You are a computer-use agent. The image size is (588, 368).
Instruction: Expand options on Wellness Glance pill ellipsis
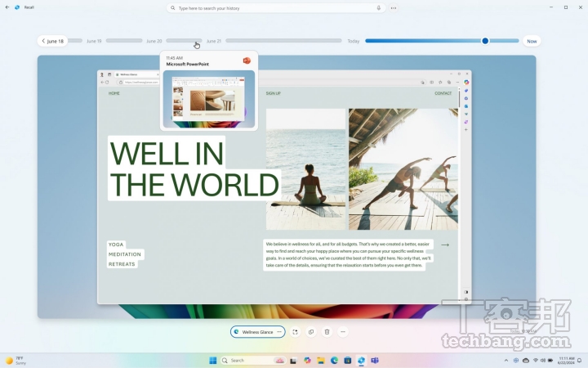point(279,332)
